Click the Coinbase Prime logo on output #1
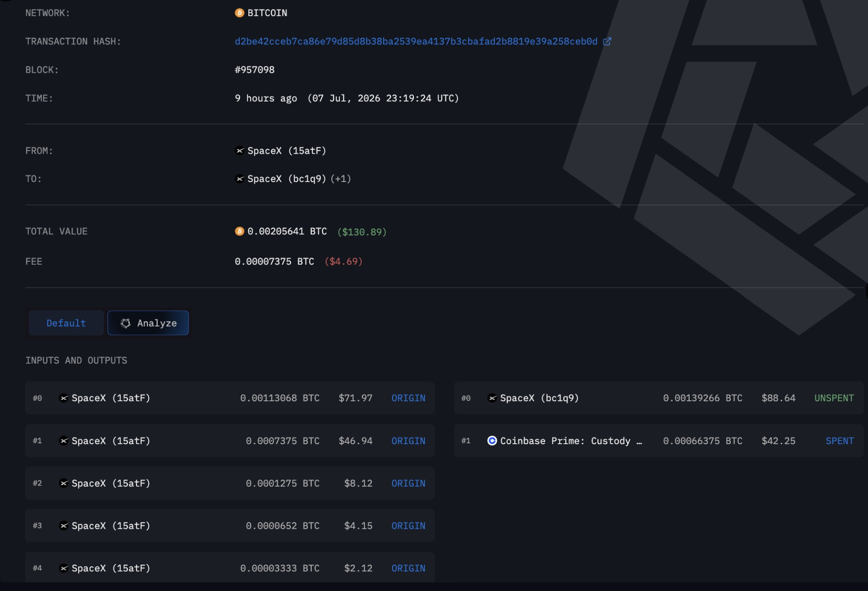 (x=492, y=441)
